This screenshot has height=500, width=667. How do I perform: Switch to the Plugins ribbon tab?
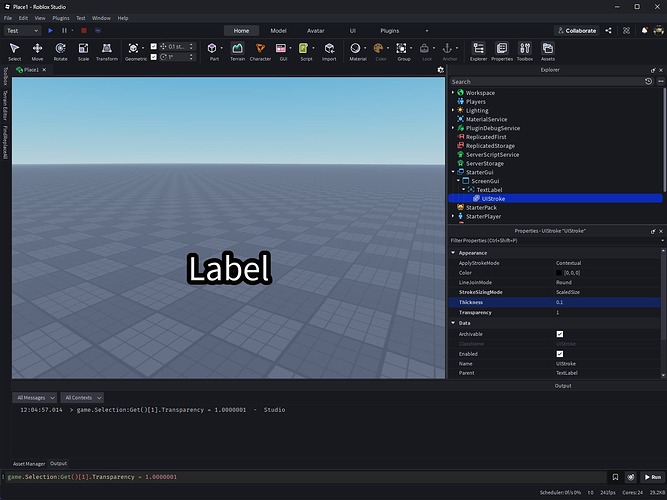pos(390,31)
